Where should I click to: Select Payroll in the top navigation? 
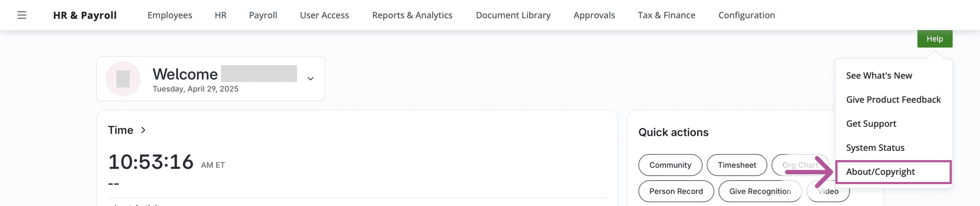(x=263, y=15)
